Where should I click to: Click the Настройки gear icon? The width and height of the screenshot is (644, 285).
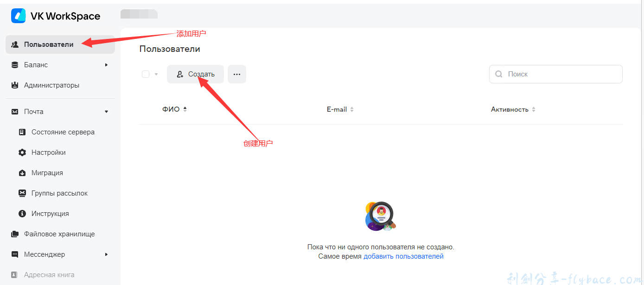coord(22,152)
